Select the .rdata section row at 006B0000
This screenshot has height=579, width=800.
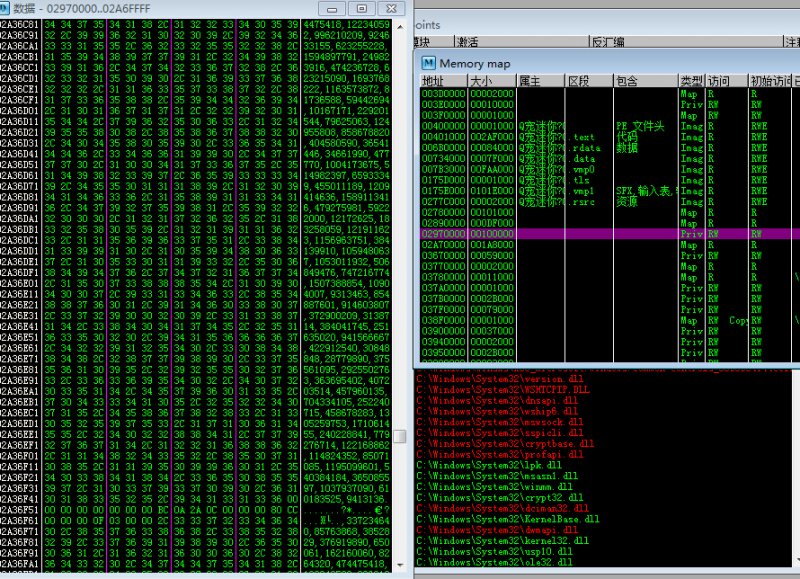coord(610,147)
